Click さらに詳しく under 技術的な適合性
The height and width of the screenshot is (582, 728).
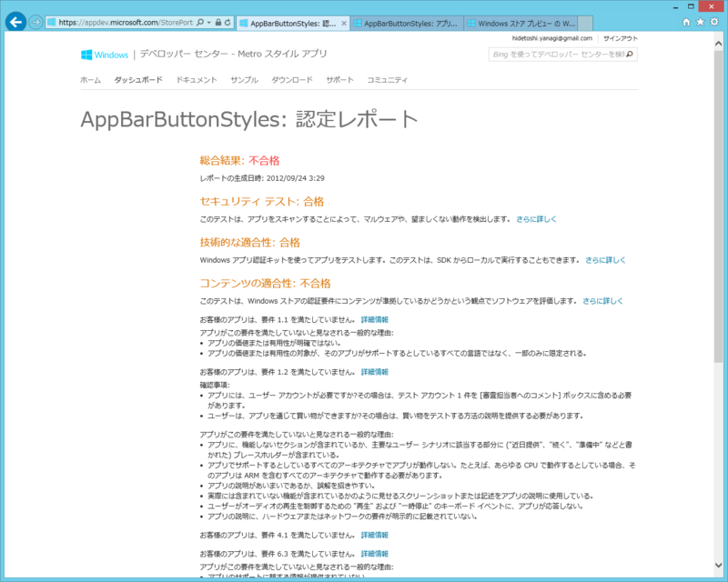click(x=605, y=260)
